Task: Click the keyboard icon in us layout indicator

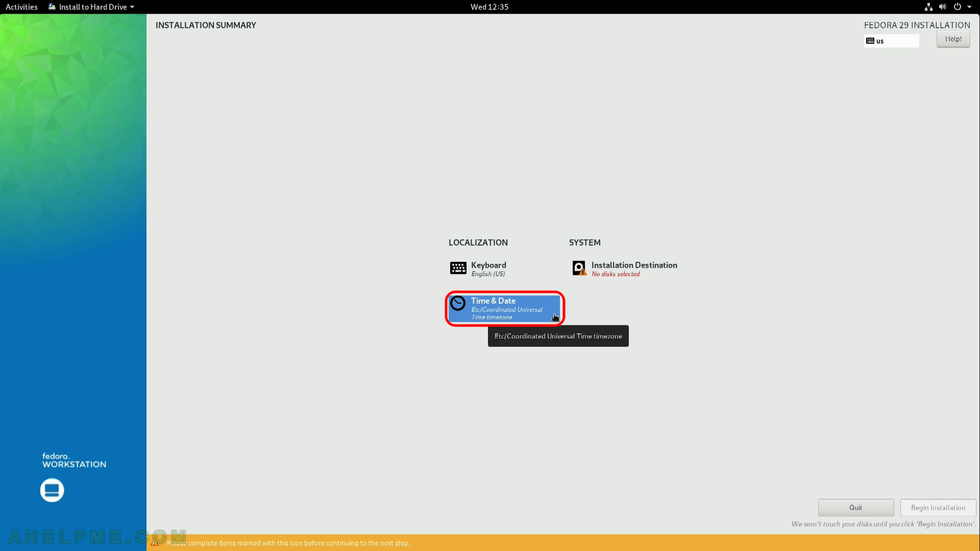Action: click(870, 41)
